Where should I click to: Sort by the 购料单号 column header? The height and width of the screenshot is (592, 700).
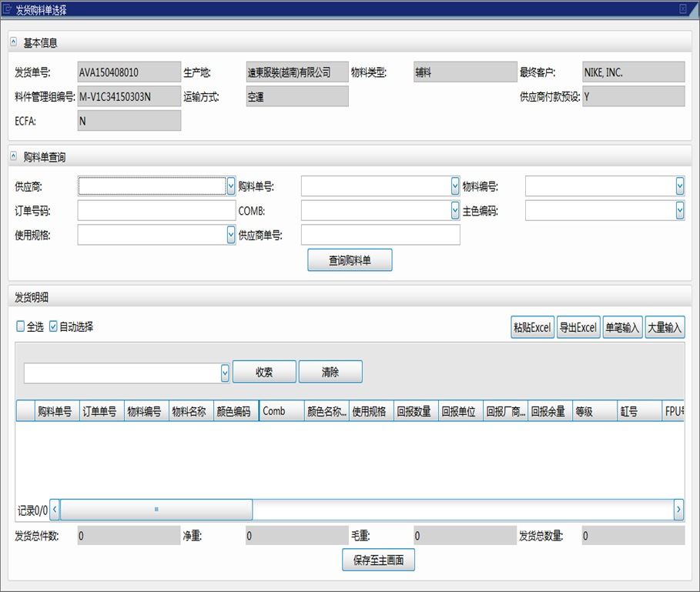57,411
